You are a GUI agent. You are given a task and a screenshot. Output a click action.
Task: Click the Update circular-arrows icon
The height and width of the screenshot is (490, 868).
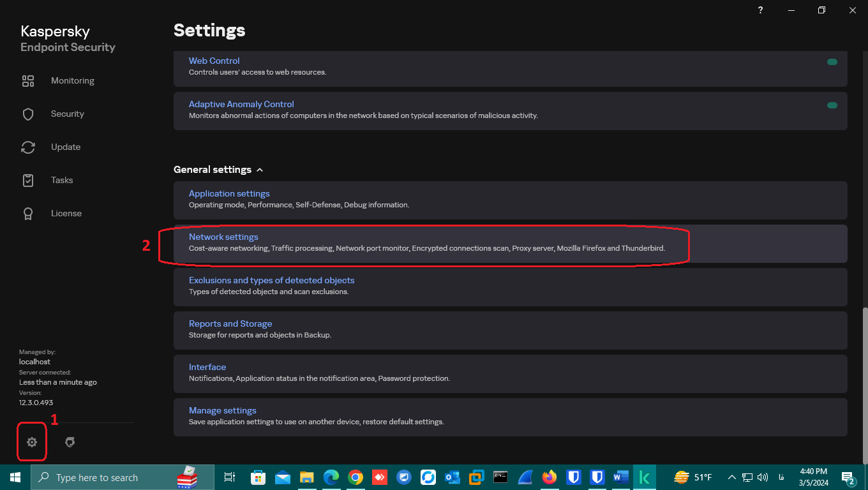click(28, 147)
